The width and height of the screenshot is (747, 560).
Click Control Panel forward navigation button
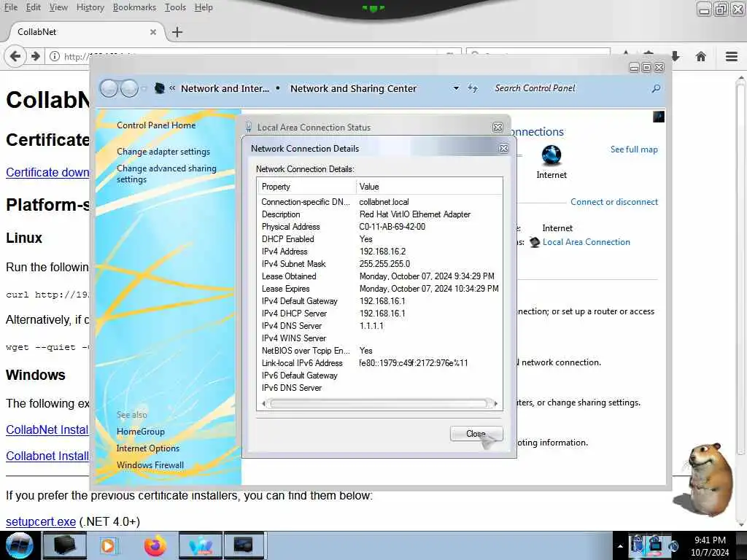pyautogui.click(x=129, y=88)
